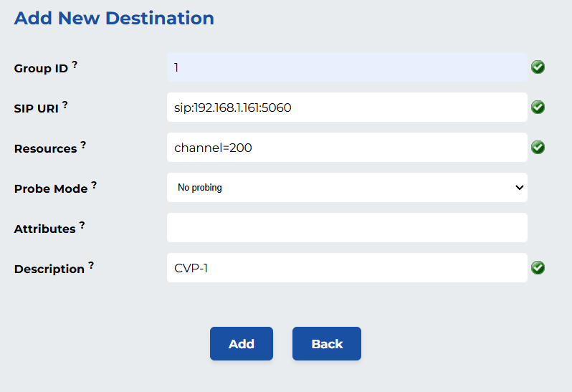Screen dimensions: 572x392
Task: Click the SIP URI help question mark
Action: (x=65, y=105)
